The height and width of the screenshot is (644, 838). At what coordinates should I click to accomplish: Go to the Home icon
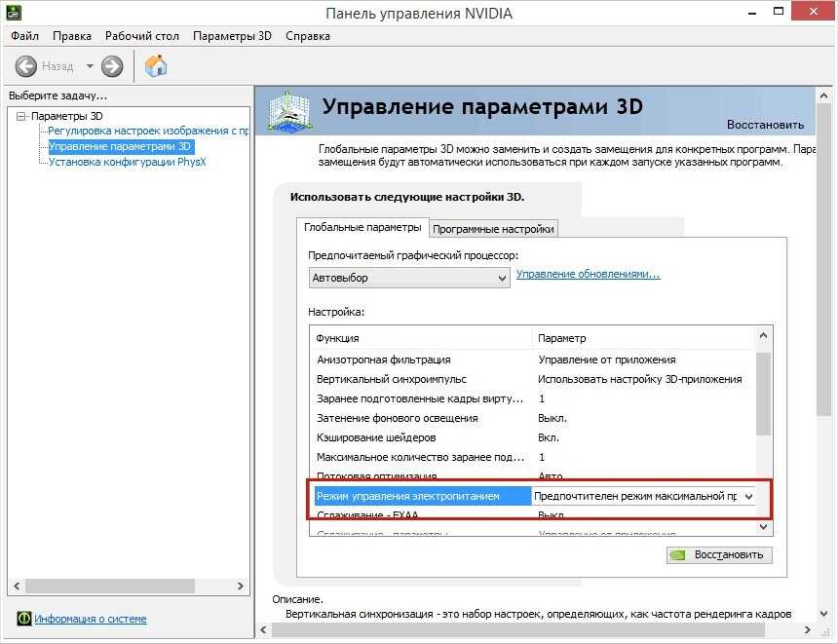[156, 65]
